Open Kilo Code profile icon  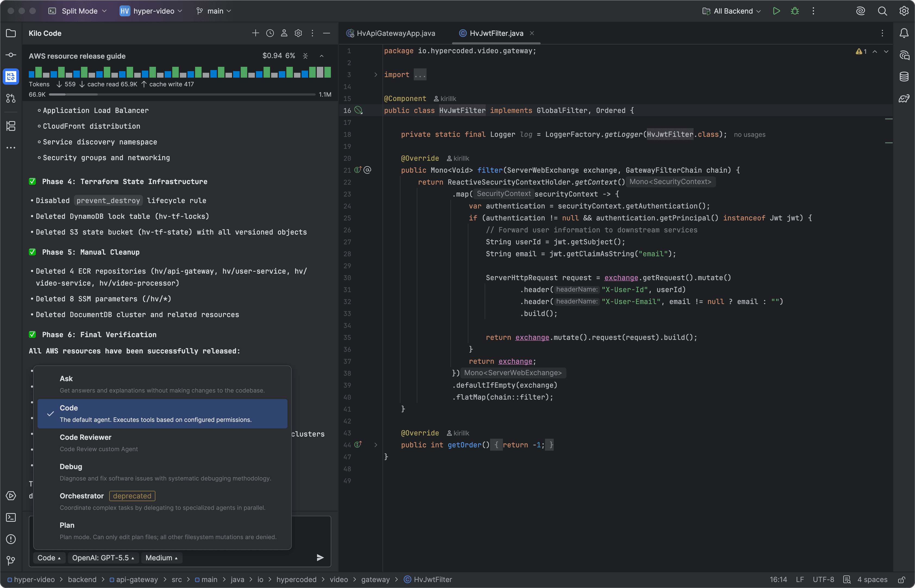(x=284, y=33)
